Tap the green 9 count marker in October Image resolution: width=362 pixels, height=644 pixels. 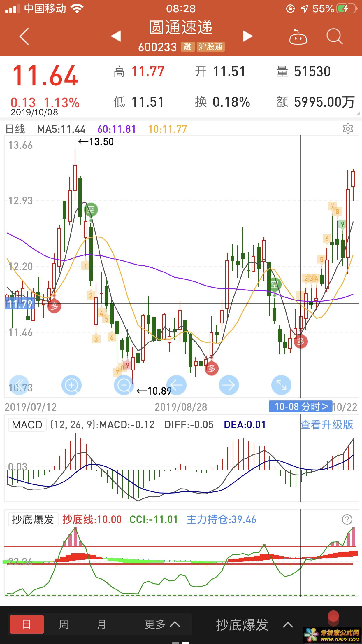[x=342, y=224]
